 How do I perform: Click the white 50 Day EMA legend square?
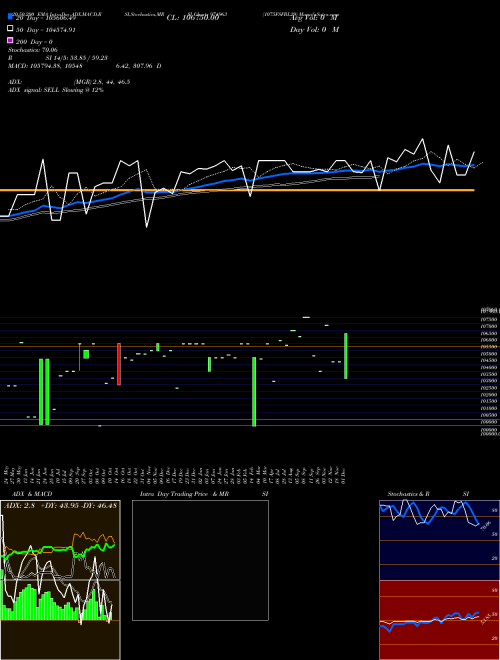pos(11,28)
